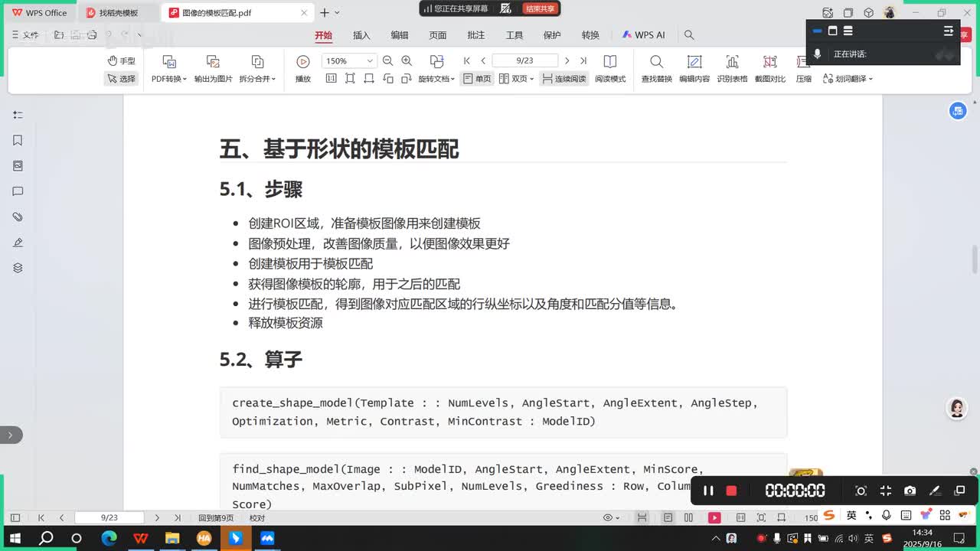Zoom out with the minus magnifier
The width and height of the screenshot is (980, 551).
point(387,60)
